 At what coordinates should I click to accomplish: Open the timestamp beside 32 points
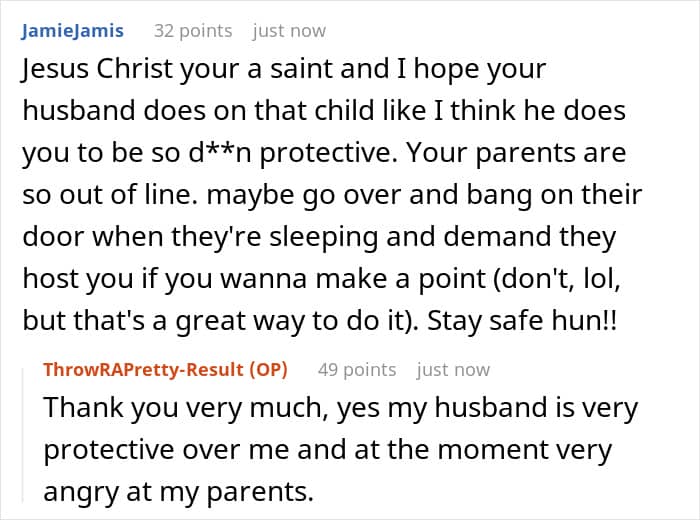pos(289,31)
